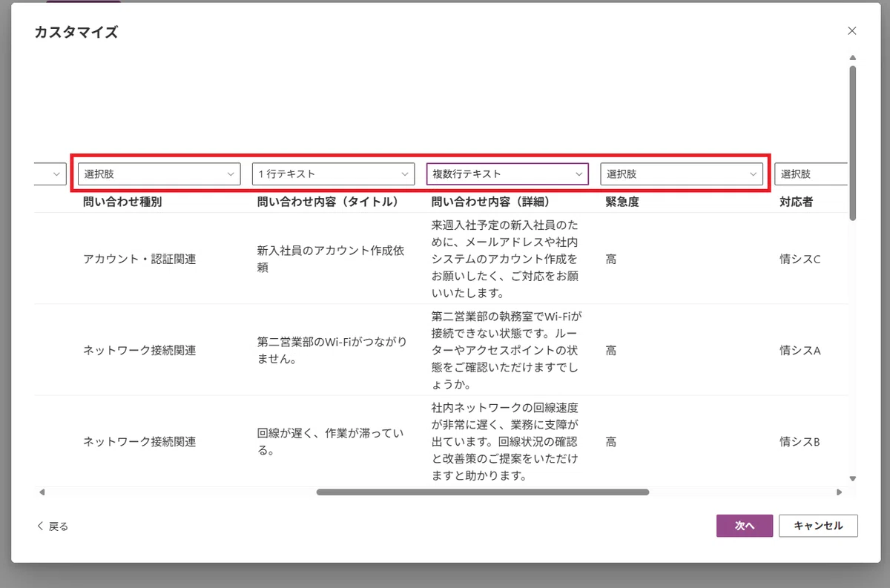Click the 第二営業部のWi-Fiがつながりません。 cell

point(332,350)
